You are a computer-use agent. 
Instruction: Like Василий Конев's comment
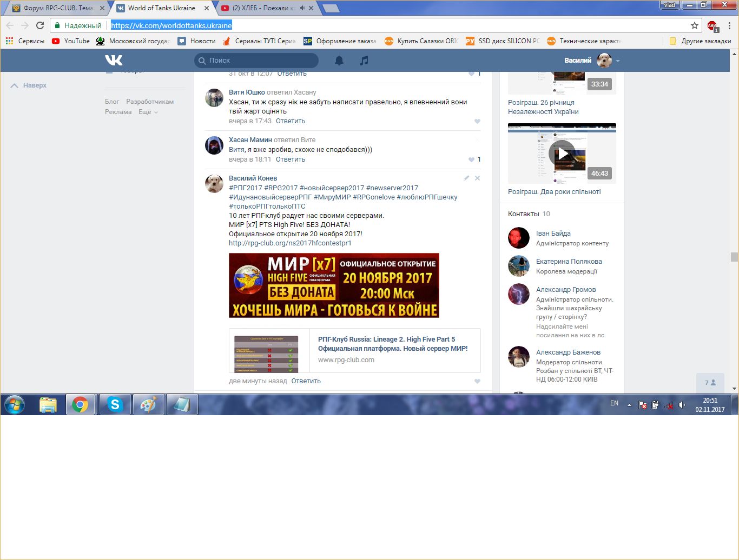pyautogui.click(x=477, y=381)
